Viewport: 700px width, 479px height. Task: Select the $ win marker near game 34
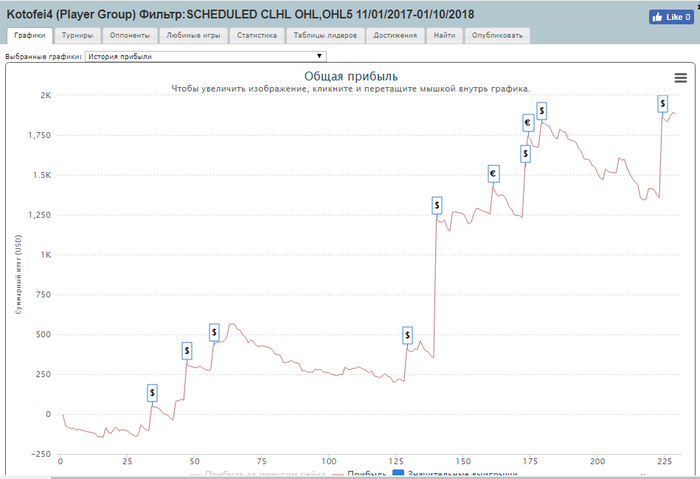click(152, 393)
